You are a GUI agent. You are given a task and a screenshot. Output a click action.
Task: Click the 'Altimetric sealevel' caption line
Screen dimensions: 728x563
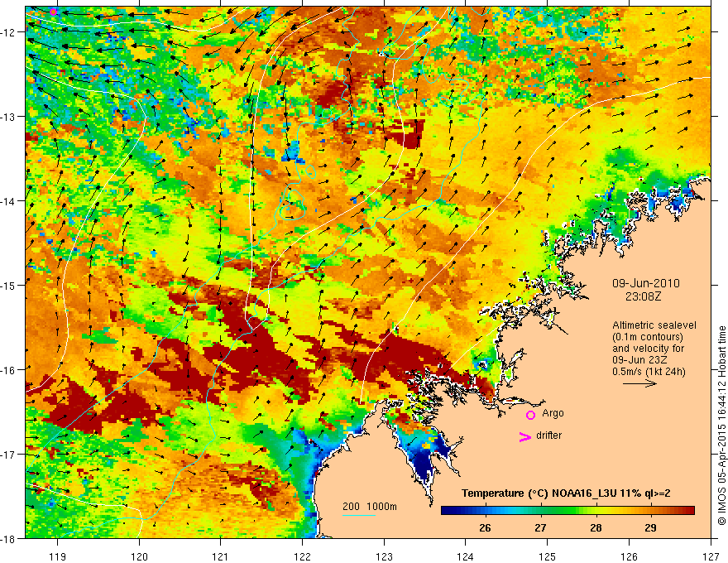(x=654, y=325)
